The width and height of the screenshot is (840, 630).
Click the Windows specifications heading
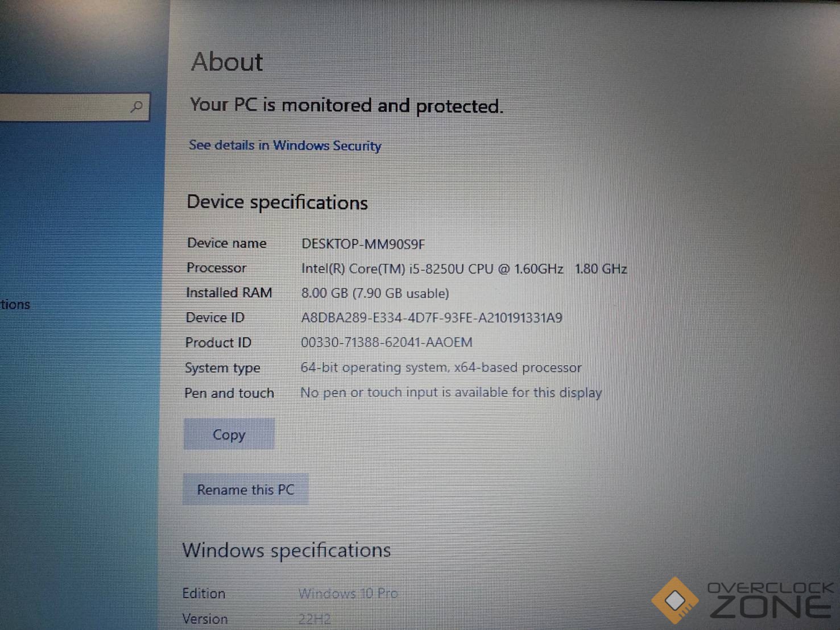click(x=287, y=550)
